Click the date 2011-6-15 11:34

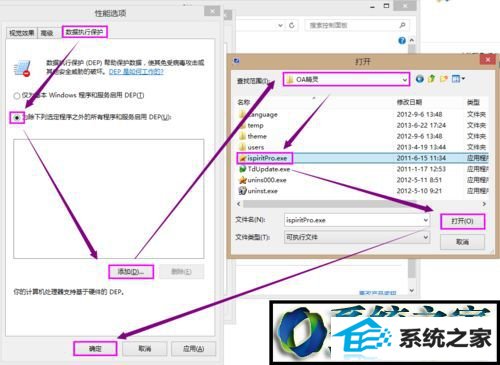[x=421, y=158]
